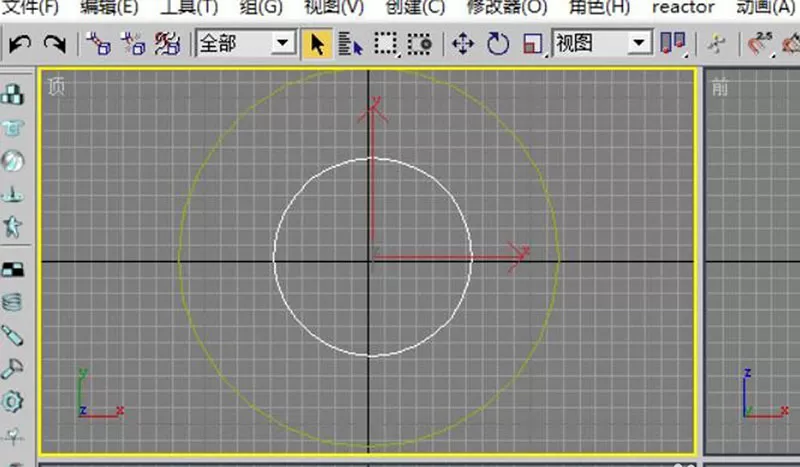The width and height of the screenshot is (800, 467).
Task: Create a reactor Rigid Body Collection
Action: click(12, 94)
